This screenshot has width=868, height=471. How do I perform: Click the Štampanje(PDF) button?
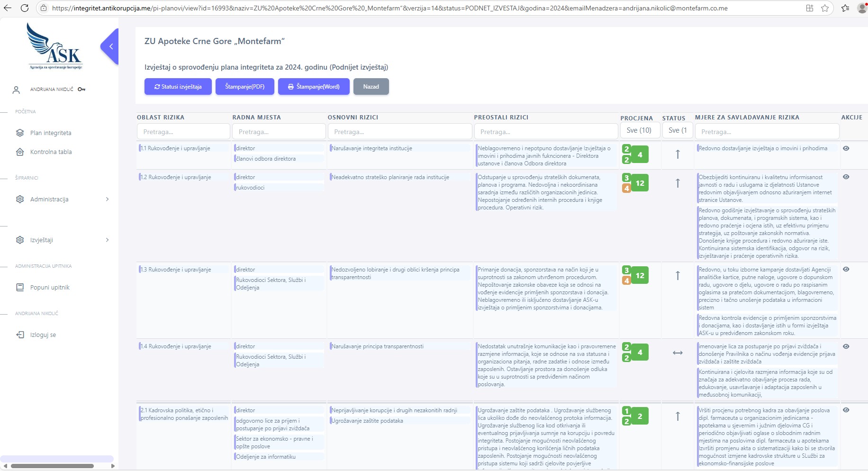pos(244,87)
